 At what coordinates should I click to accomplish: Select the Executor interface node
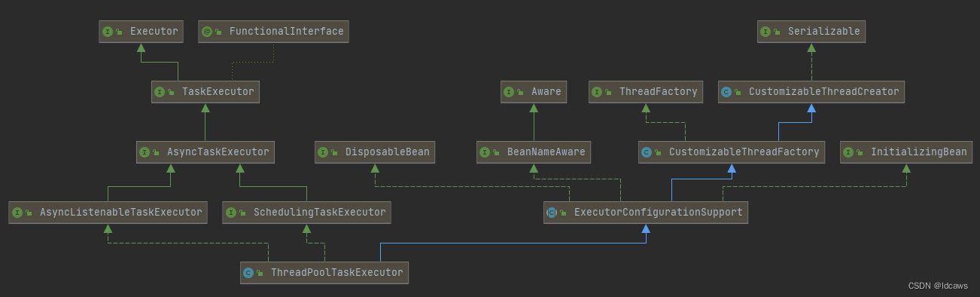pos(142,32)
